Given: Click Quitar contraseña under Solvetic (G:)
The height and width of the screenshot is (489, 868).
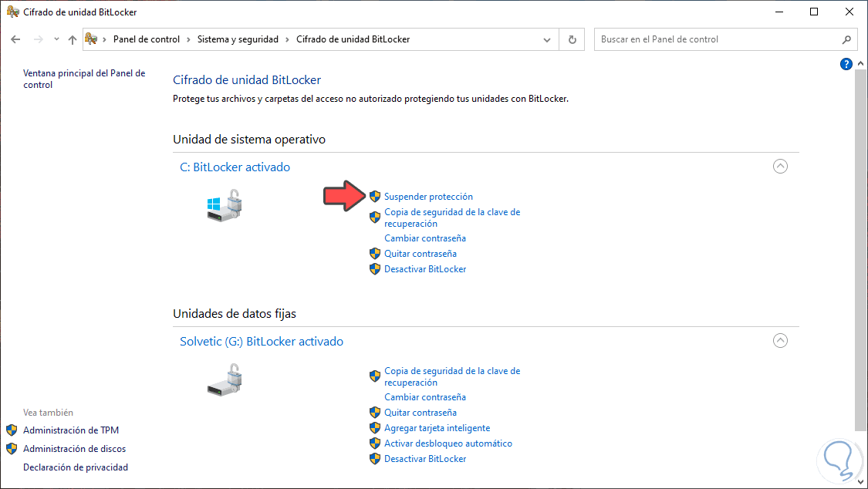Looking at the screenshot, I should [x=420, y=412].
